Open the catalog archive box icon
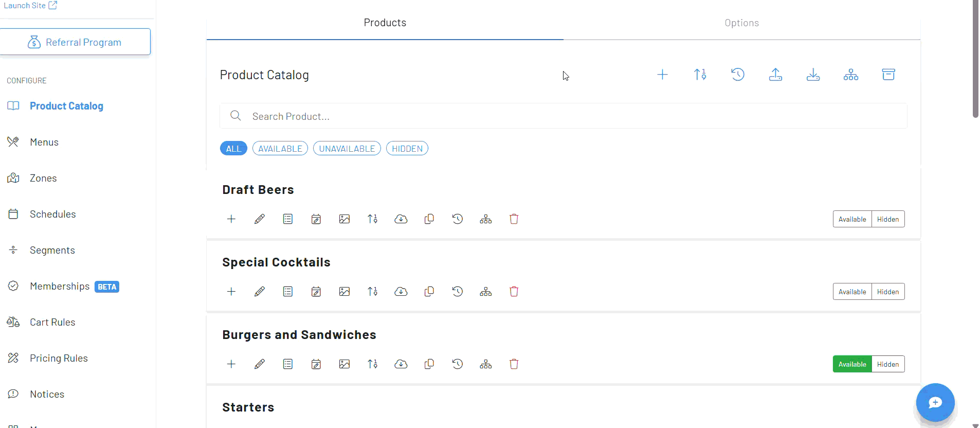Viewport: 980px width, 428px height. 888,75
